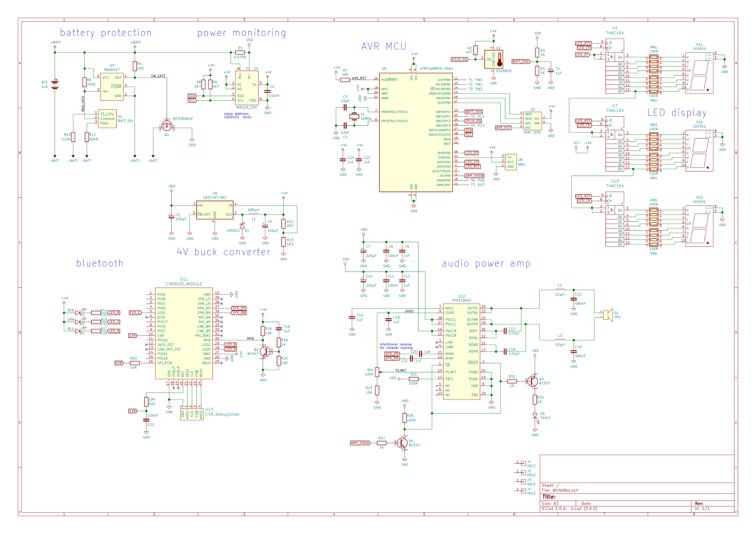756x534 pixels.
Task: Click the '1V8' label beside R19
Action: click(119, 363)
